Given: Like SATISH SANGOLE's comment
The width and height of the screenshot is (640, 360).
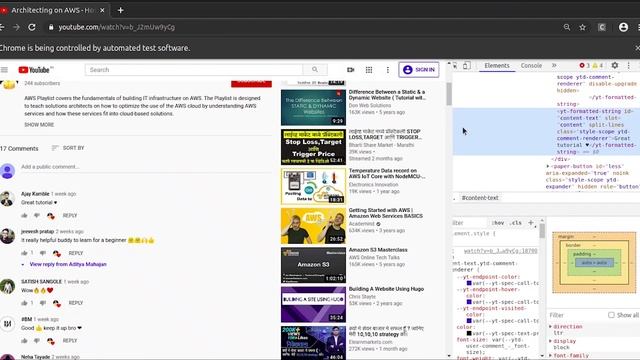Looking at the screenshot, I should click(x=24, y=303).
